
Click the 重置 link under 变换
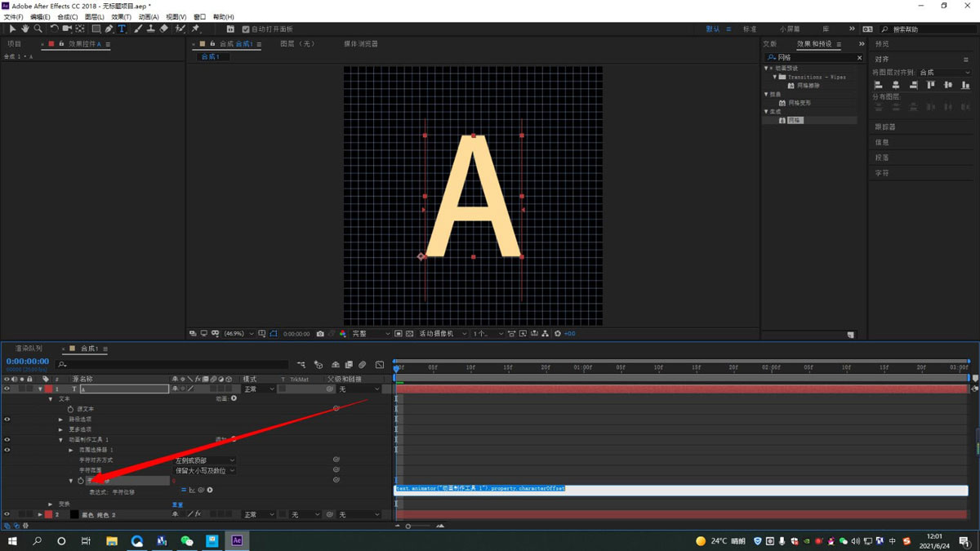(178, 504)
